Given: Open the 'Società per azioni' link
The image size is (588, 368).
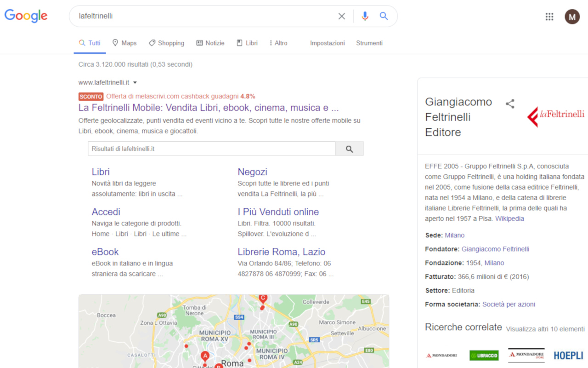Looking at the screenshot, I should (509, 304).
